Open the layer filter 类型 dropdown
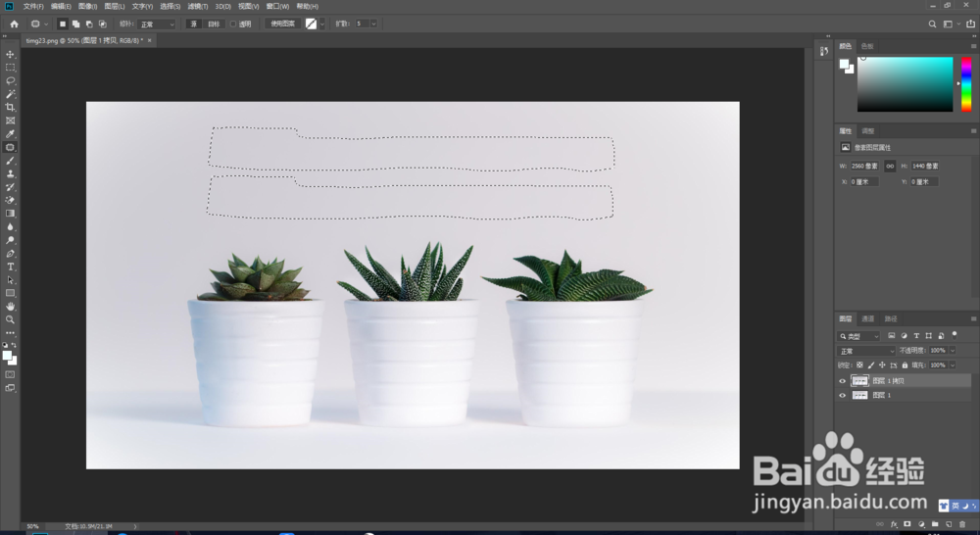Screen dimensions: 980x535 point(858,336)
